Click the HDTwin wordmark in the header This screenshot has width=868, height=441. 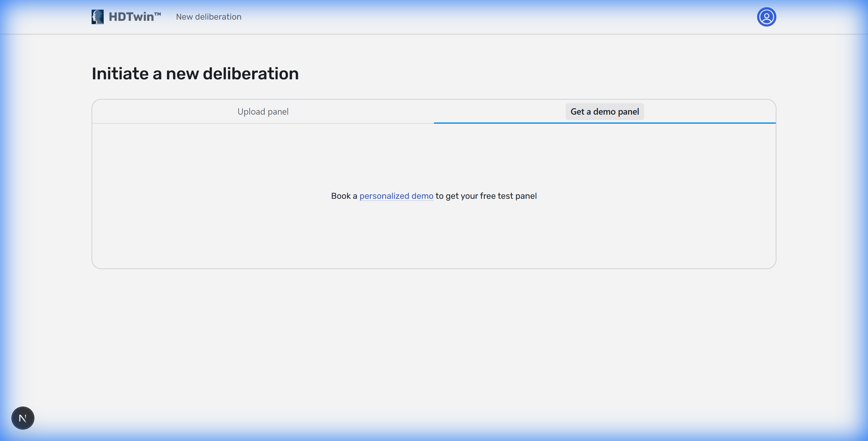[134, 17]
